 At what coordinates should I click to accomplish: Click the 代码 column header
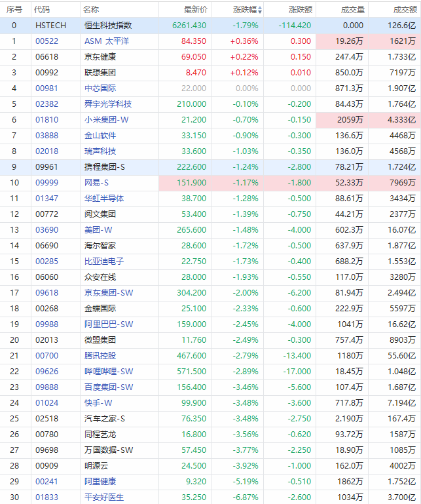point(42,10)
